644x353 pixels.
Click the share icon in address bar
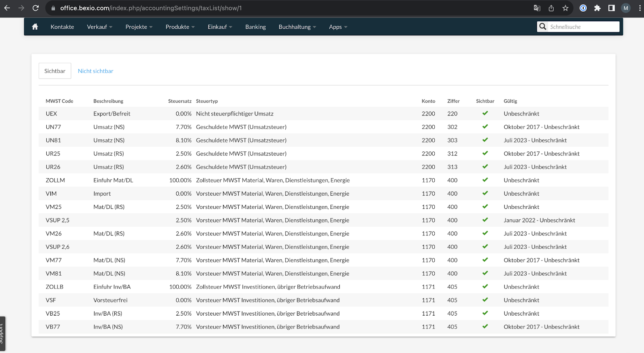(551, 8)
